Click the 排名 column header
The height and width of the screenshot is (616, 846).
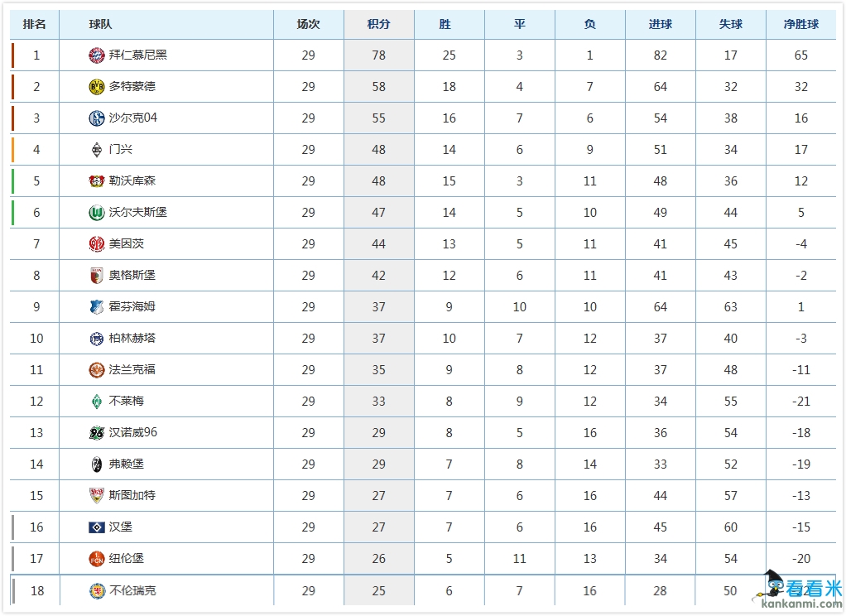pos(35,25)
